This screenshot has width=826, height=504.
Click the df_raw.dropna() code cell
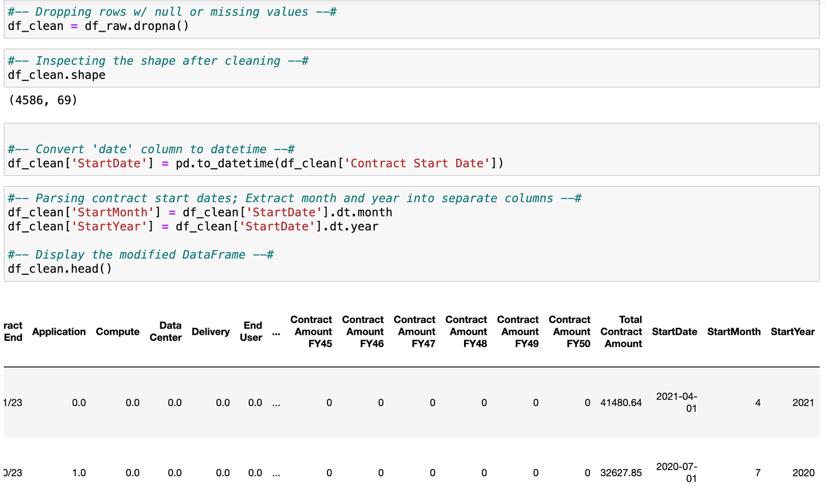pos(411,19)
